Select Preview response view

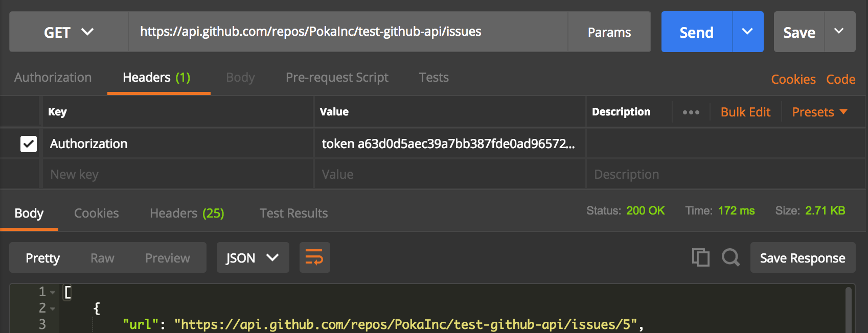pos(168,258)
